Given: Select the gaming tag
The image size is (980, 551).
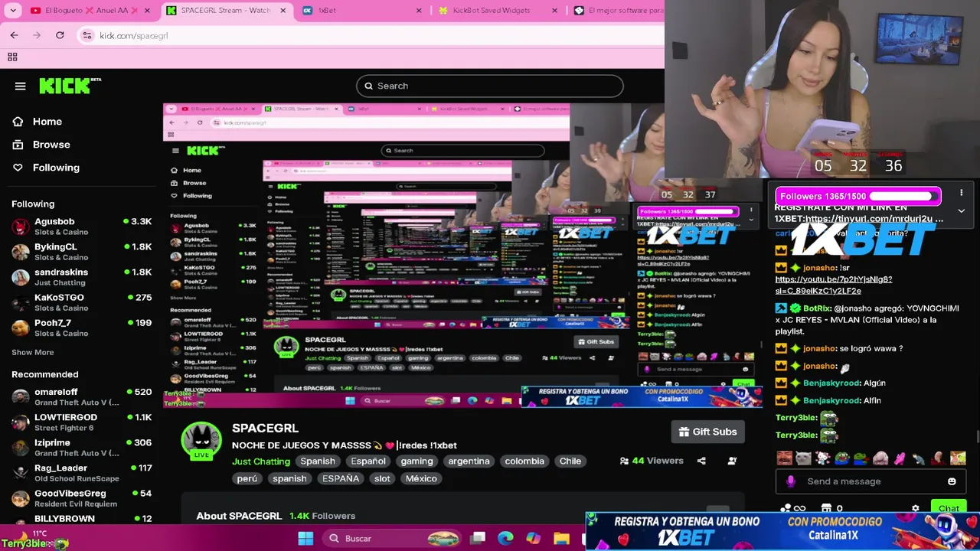Looking at the screenshot, I should coord(416,461).
